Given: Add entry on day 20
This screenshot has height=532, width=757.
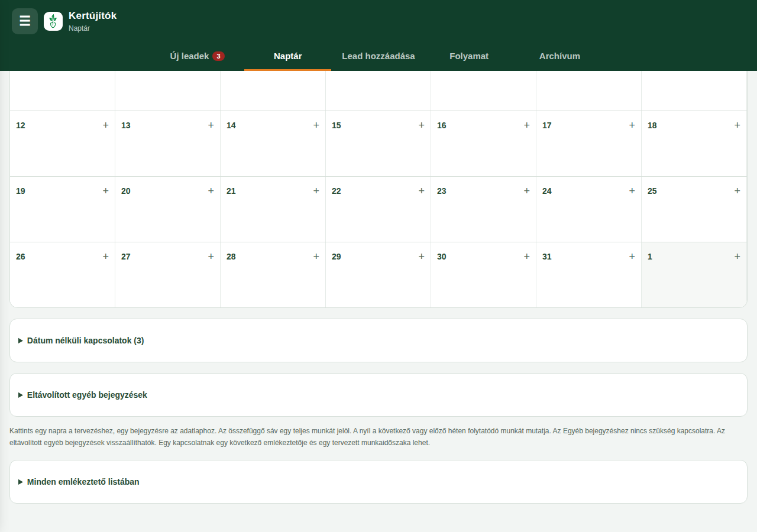Looking at the screenshot, I should [211, 191].
